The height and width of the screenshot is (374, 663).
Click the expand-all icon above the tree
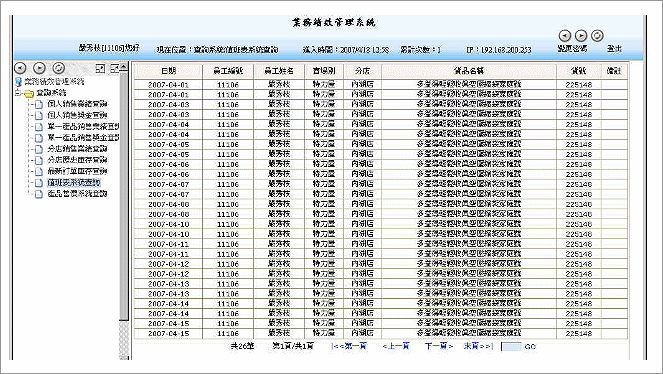pyautogui.click(x=100, y=68)
